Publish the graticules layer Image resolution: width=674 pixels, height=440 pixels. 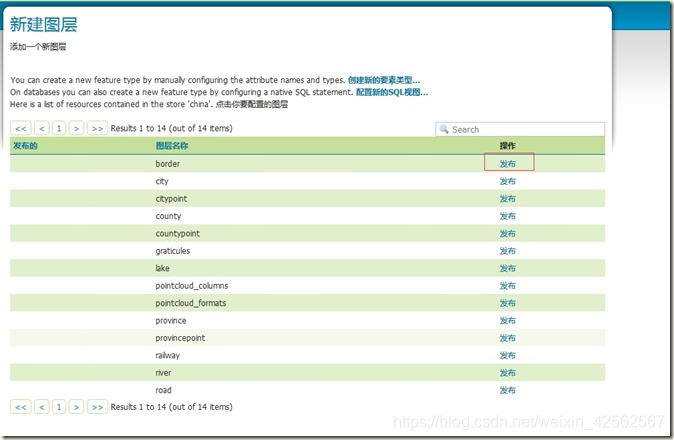click(x=508, y=251)
